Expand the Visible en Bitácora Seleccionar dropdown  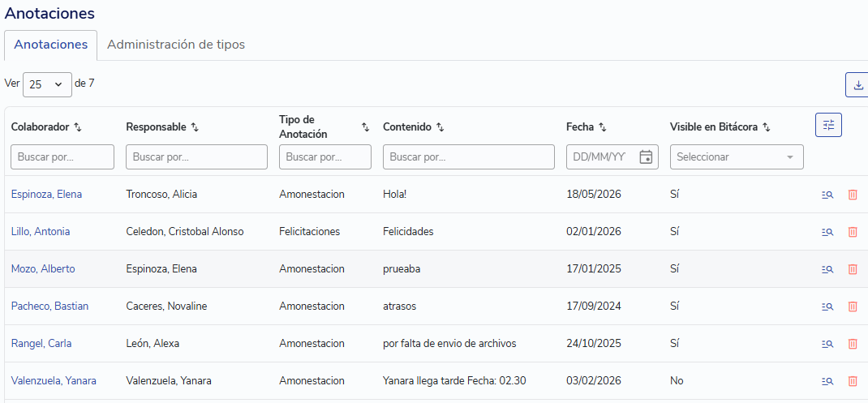[x=737, y=156]
